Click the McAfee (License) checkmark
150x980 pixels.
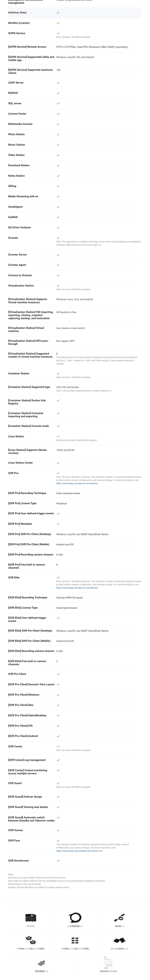58,23
